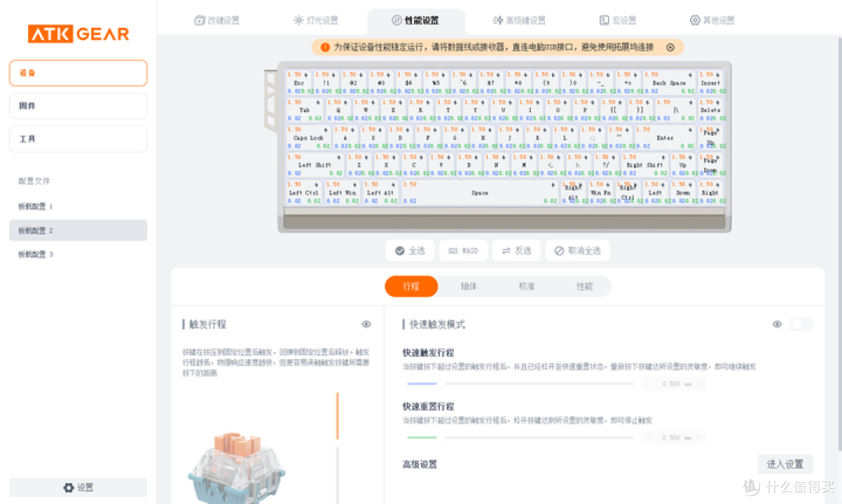This screenshot has height=504, width=842.
Task: Select the 性能设置 tab
Action: point(416,20)
